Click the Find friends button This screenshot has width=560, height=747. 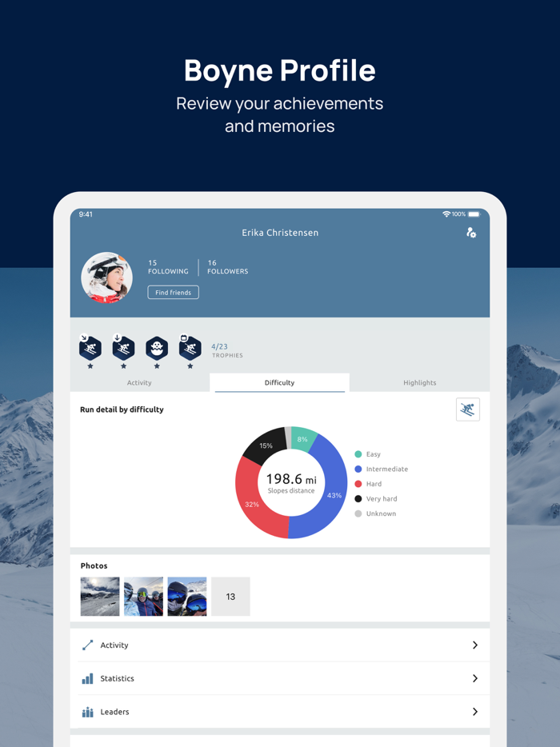point(173,293)
